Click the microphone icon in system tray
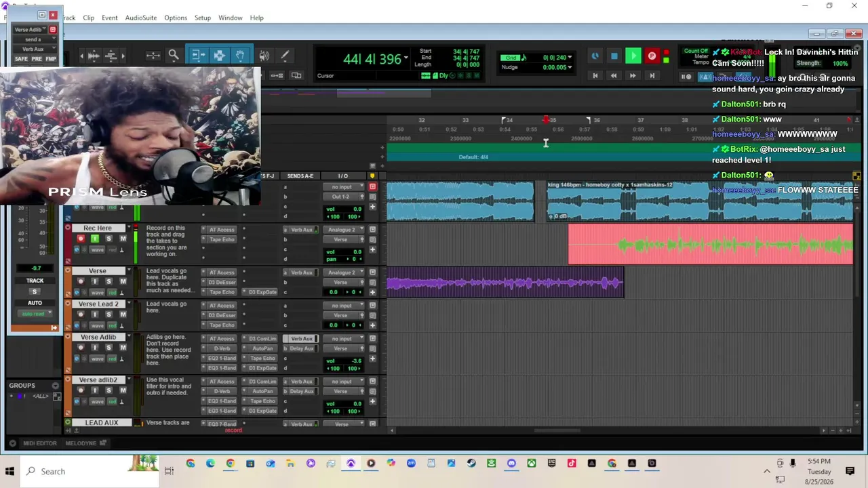 point(793,464)
